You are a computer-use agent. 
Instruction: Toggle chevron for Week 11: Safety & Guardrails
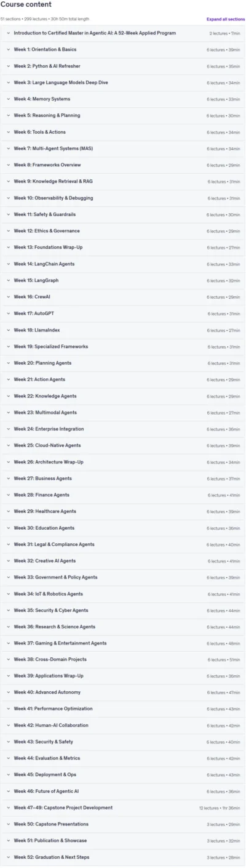click(8, 214)
